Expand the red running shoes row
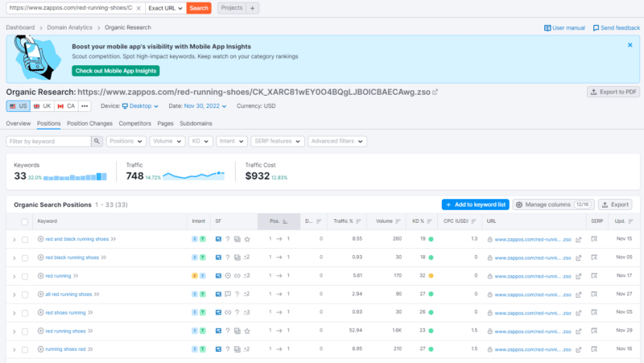Image resolution: width=644 pixels, height=363 pixels. click(14, 332)
